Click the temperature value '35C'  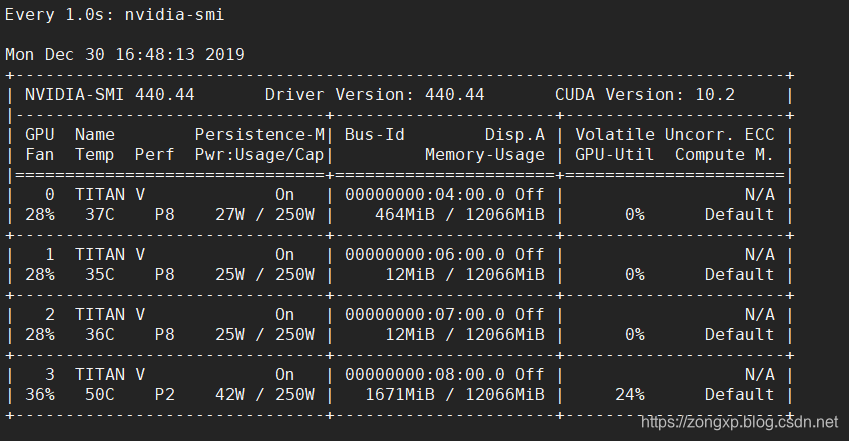pos(100,275)
